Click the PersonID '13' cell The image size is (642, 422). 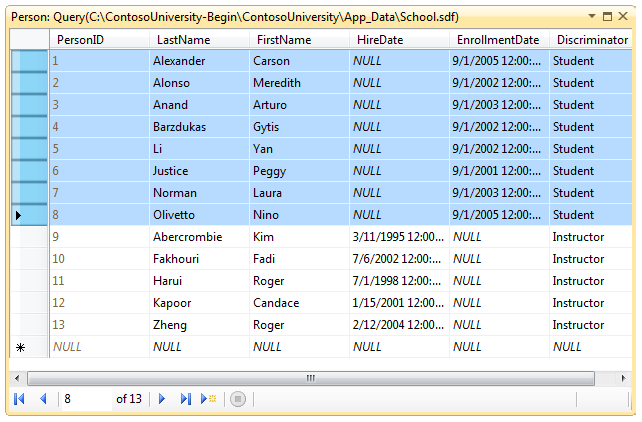click(99, 325)
